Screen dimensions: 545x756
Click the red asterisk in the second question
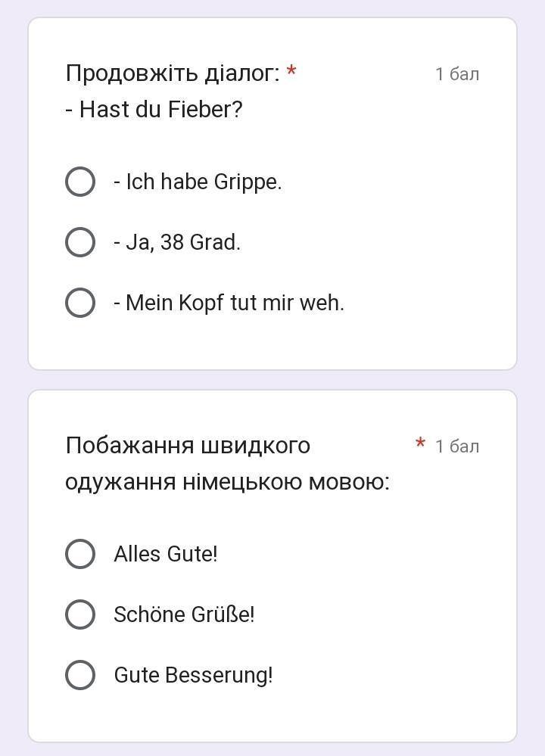(x=420, y=444)
